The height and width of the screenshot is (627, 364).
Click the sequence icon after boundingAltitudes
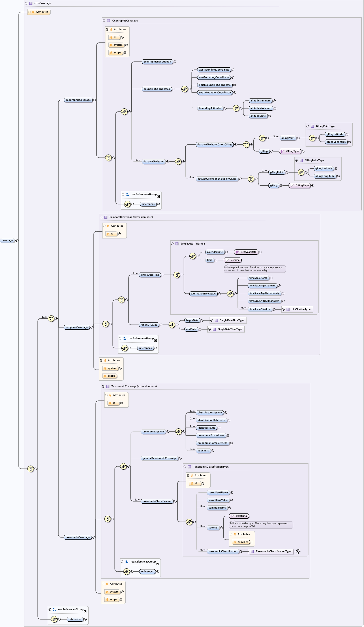click(236, 108)
